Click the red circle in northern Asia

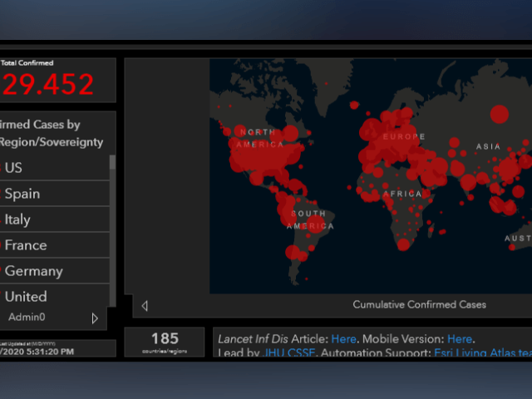point(499,113)
